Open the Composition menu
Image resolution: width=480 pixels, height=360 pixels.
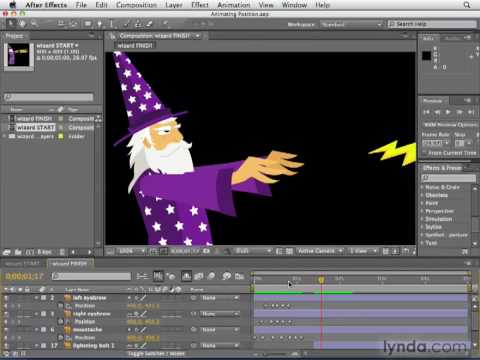(136, 5)
